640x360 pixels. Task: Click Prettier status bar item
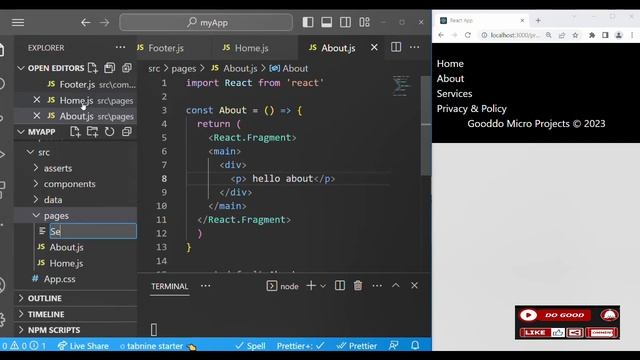coord(357,346)
